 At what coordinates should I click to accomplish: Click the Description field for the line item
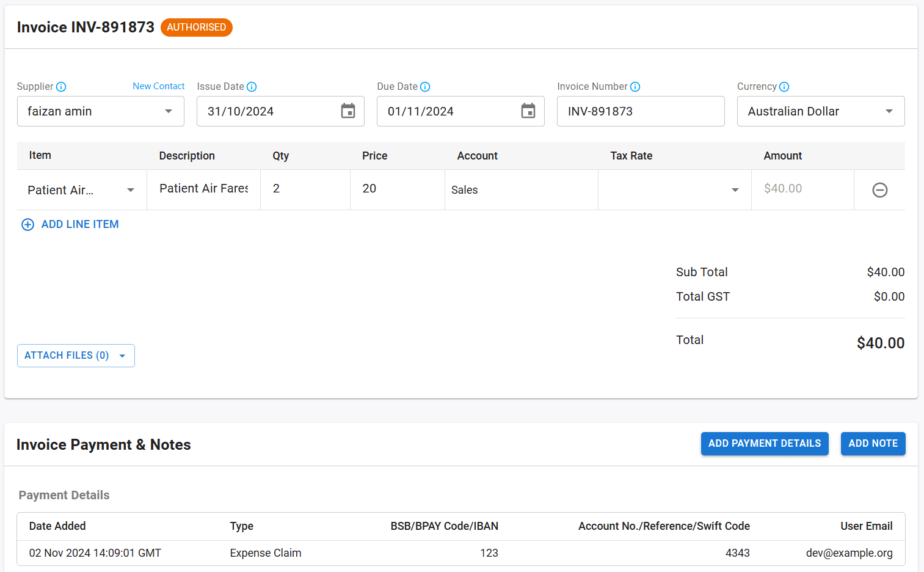pos(203,188)
